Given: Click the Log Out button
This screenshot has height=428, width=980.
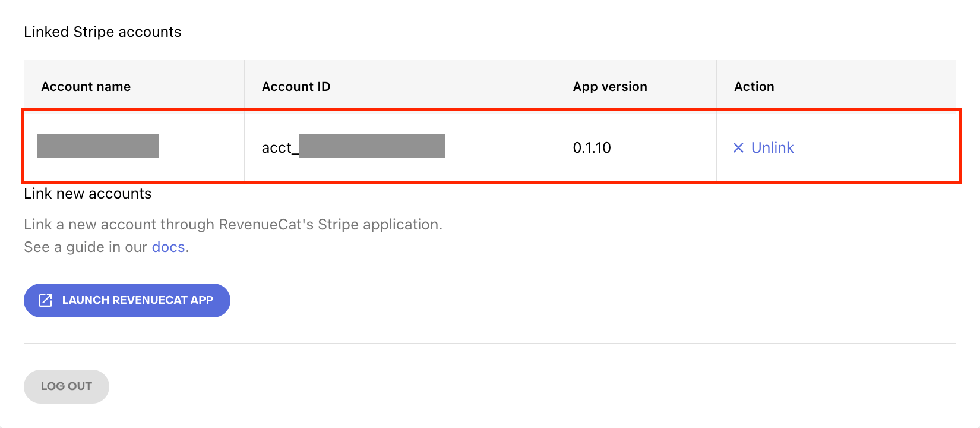Looking at the screenshot, I should 67,386.
